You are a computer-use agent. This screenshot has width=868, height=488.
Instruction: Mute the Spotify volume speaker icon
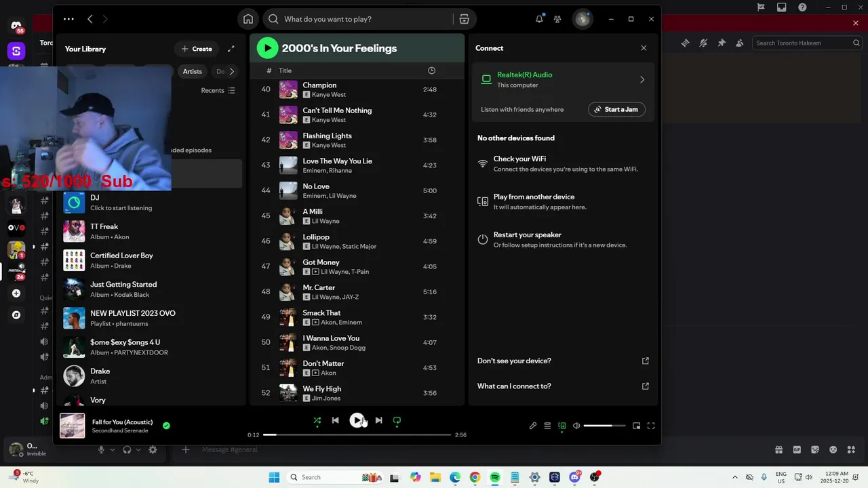click(576, 426)
